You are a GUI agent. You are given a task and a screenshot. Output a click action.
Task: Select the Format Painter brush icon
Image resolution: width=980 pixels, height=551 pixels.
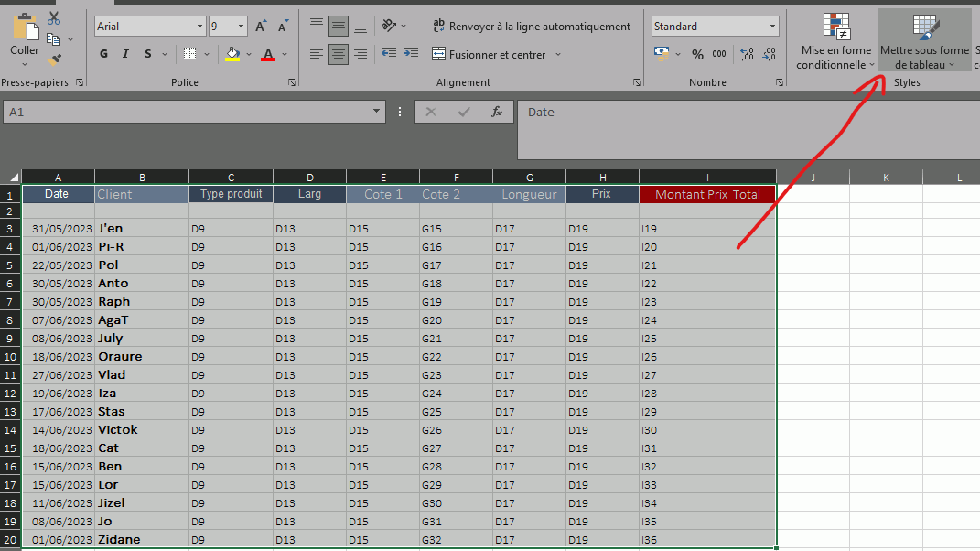pos(54,60)
